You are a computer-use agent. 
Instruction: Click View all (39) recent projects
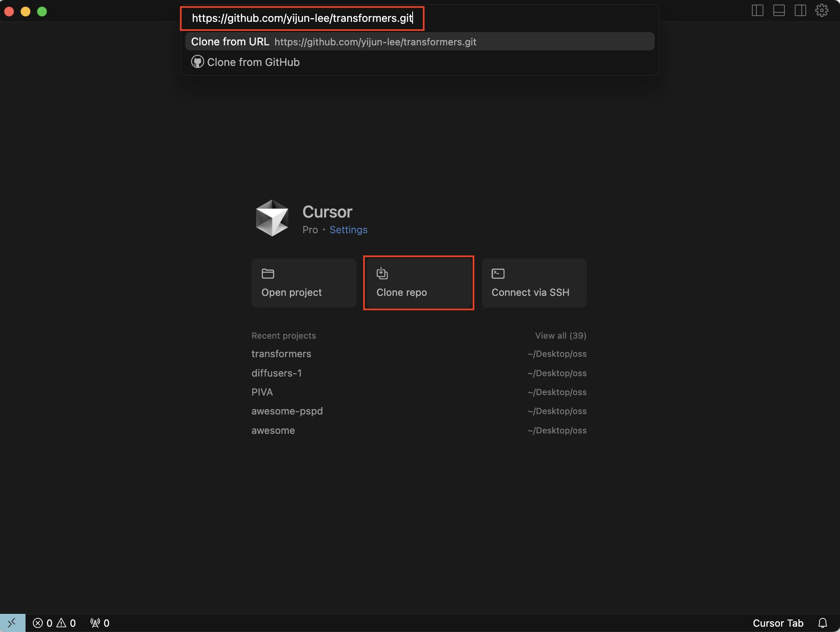click(x=560, y=335)
